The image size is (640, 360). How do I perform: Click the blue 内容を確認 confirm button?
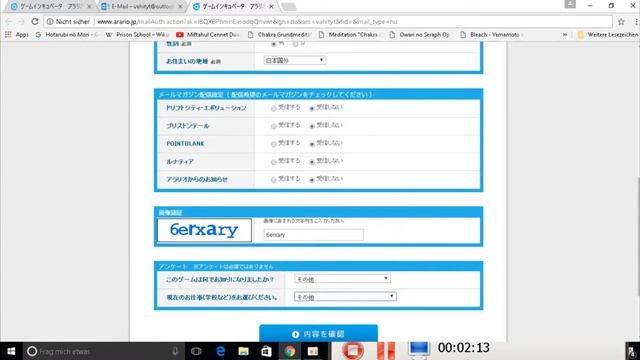318,333
